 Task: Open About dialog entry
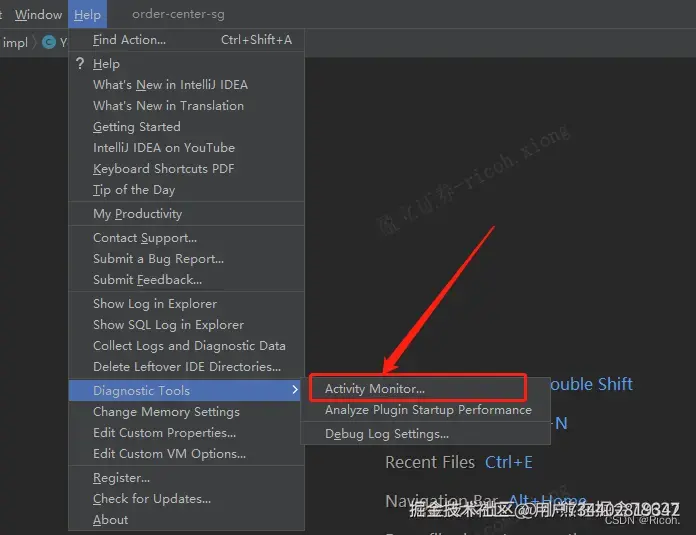coord(186,520)
